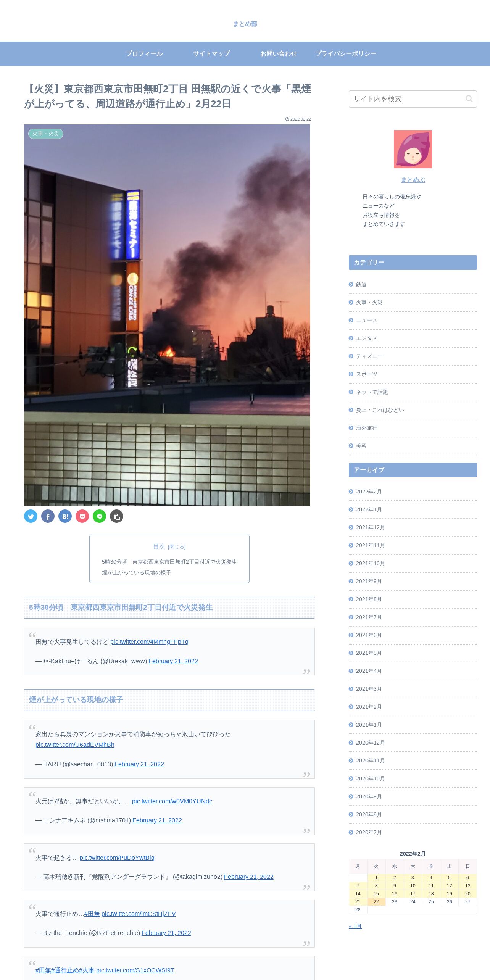
Task: Collapse the table of contents with 閉じる
Action: point(177,547)
